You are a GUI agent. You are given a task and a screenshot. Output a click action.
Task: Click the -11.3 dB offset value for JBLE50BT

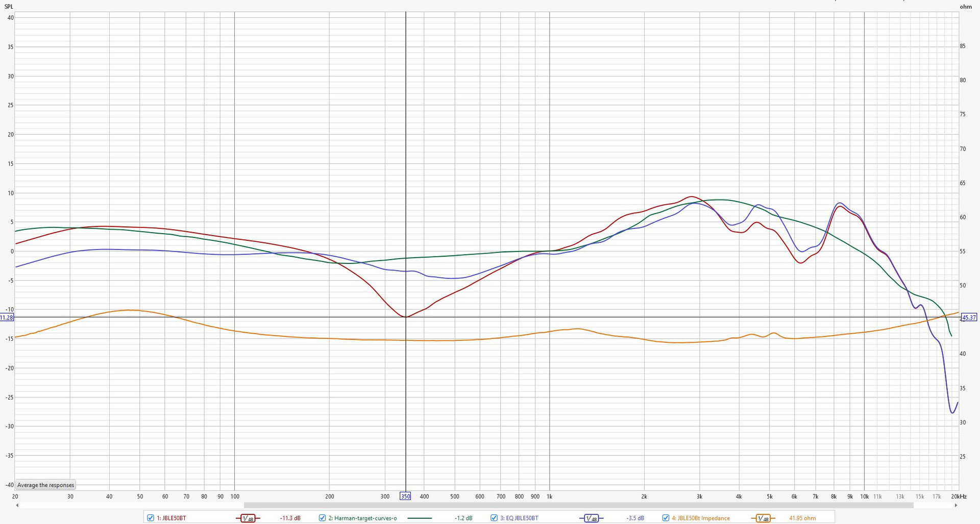[x=290, y=518]
